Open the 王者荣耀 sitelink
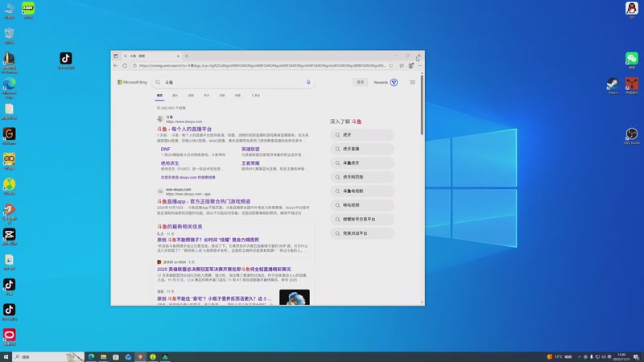Screen dimensions: 644x362 point(250,163)
